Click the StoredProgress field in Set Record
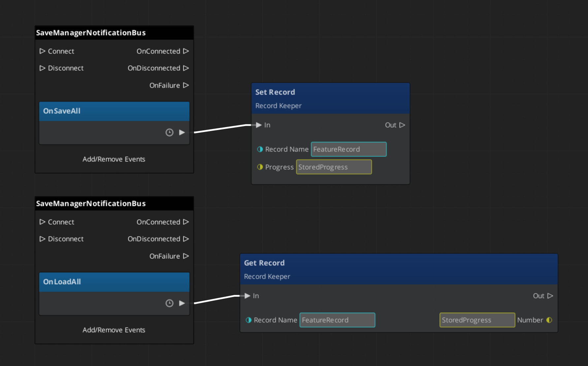The image size is (588, 366). coord(334,167)
